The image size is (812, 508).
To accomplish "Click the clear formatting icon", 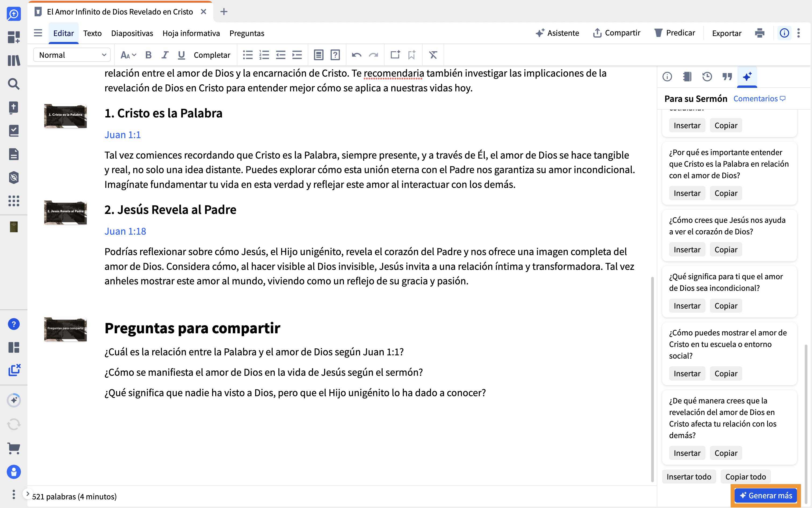I will click(x=433, y=55).
